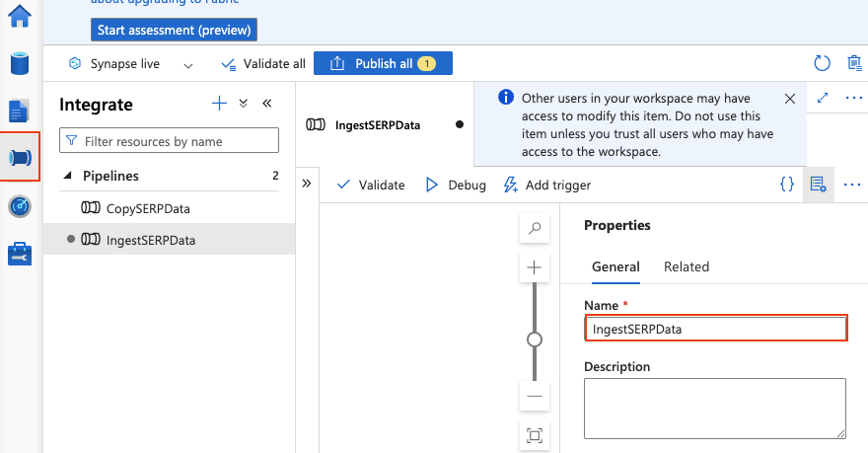868x453 pixels.
Task: Switch to the Related tab
Action: [x=686, y=266]
